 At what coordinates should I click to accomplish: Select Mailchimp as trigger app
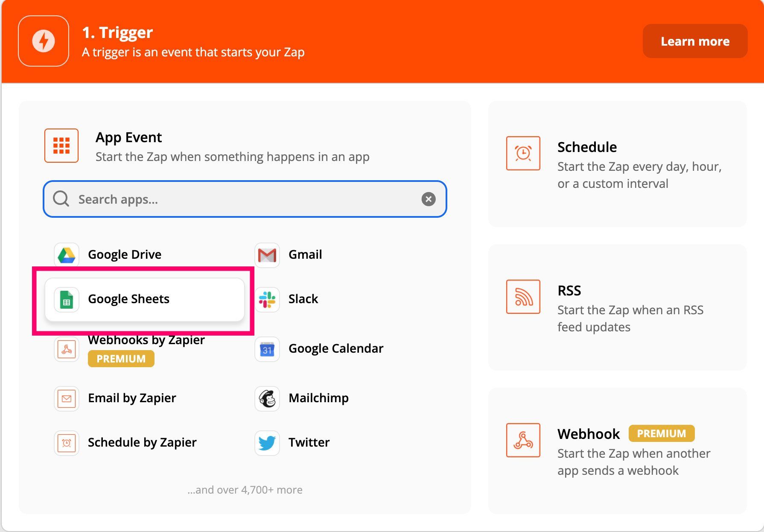coord(318,398)
